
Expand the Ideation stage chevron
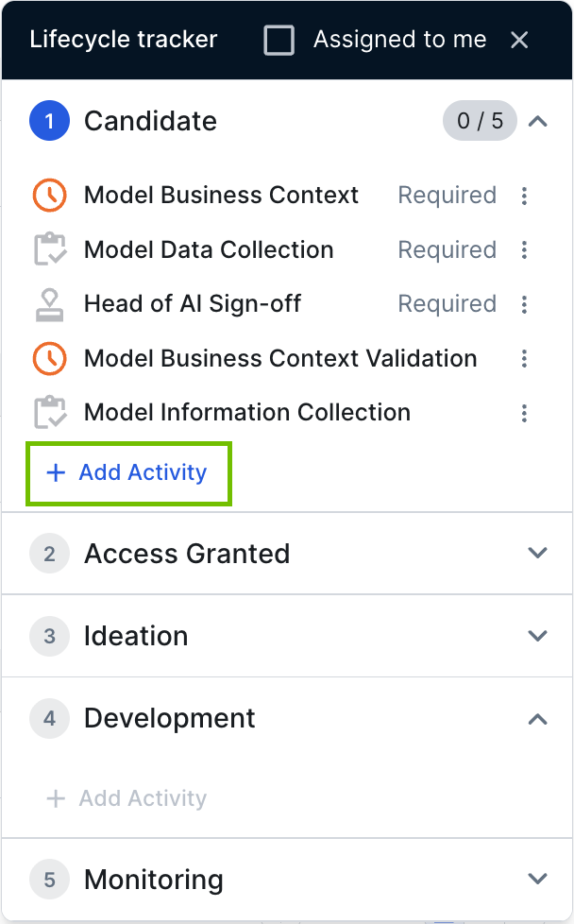[537, 636]
